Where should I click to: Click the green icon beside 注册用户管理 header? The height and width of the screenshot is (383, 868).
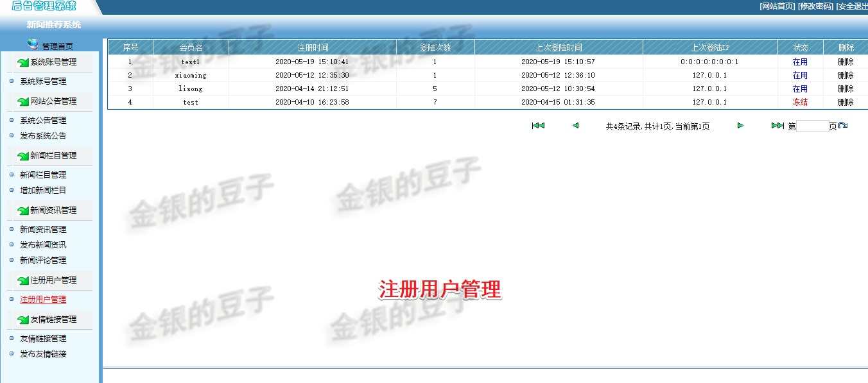coord(22,280)
